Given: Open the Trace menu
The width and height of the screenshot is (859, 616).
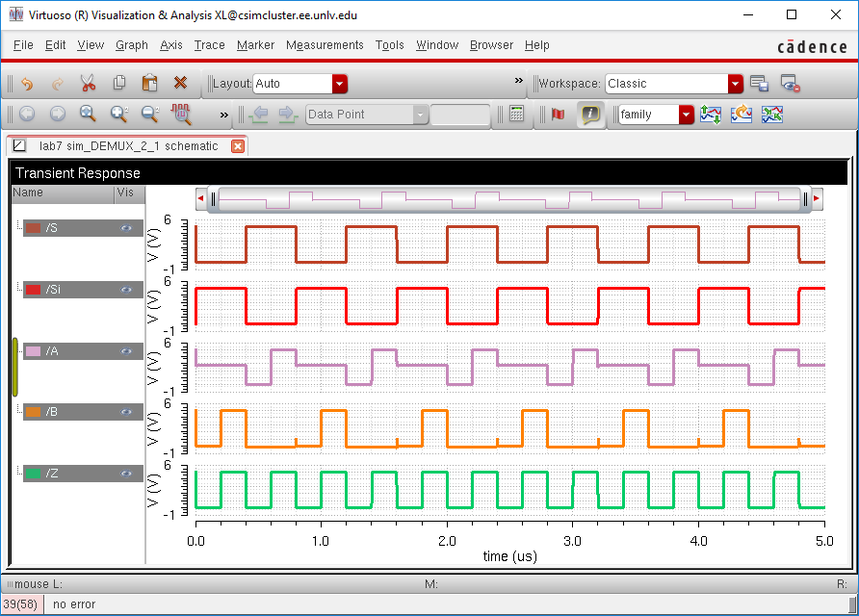Looking at the screenshot, I should pos(209,45).
